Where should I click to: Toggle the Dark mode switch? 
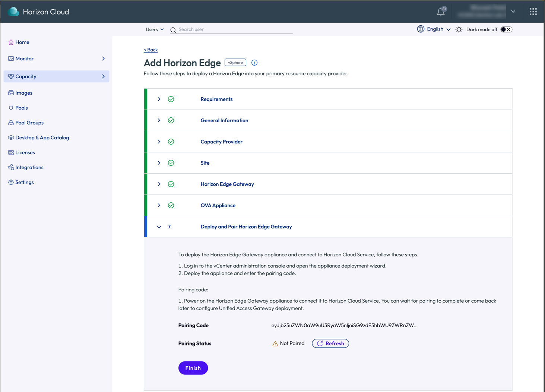coord(506,29)
